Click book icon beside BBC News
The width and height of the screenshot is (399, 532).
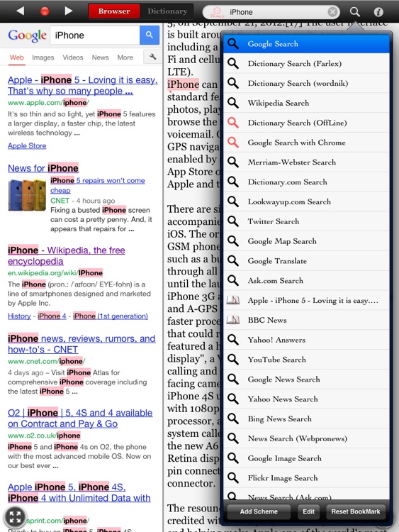click(233, 320)
